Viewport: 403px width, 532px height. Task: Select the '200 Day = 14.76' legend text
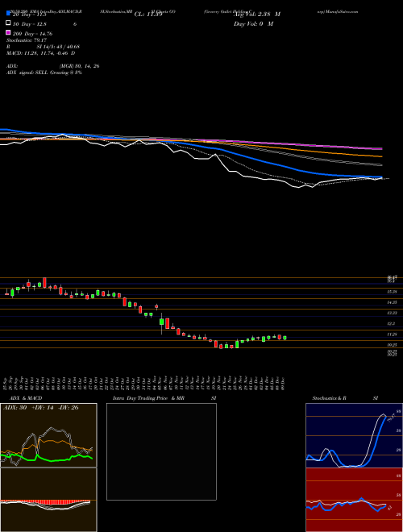pyautogui.click(x=32, y=33)
